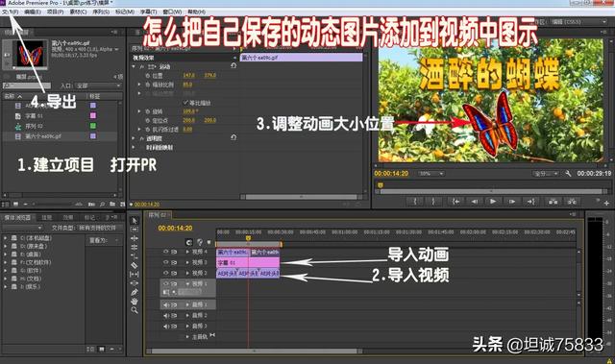Image resolution: width=615 pixels, height=364 pixels.
Task: Click the butterfly gif preview thumbnail
Action: (30, 54)
